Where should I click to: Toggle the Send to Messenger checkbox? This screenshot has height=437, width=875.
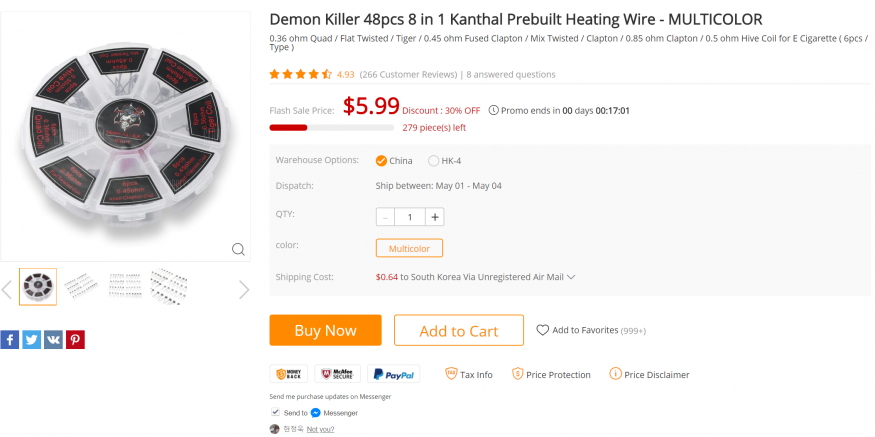point(275,412)
